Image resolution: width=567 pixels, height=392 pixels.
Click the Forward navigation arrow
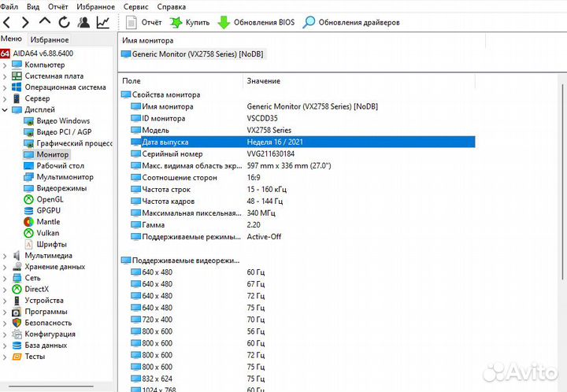[x=25, y=22]
